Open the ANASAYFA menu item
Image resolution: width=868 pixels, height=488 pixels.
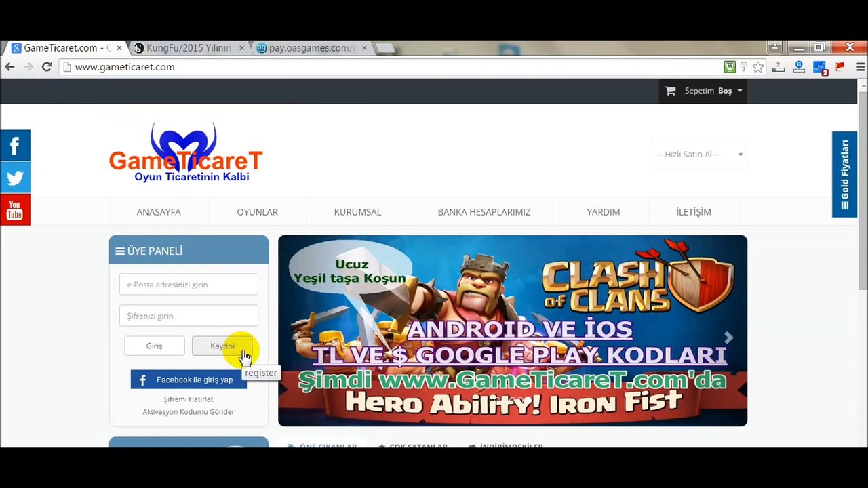click(159, 212)
